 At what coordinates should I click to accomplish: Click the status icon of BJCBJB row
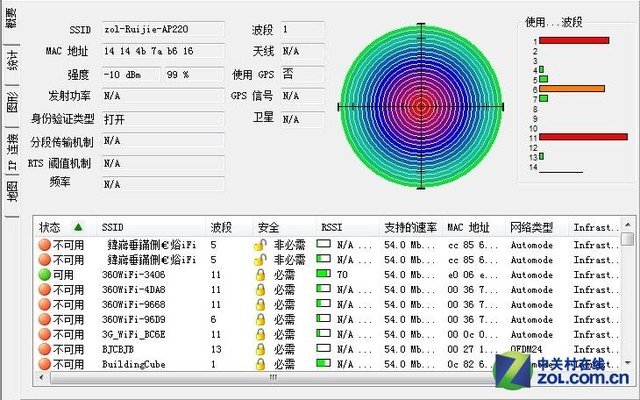[44, 349]
